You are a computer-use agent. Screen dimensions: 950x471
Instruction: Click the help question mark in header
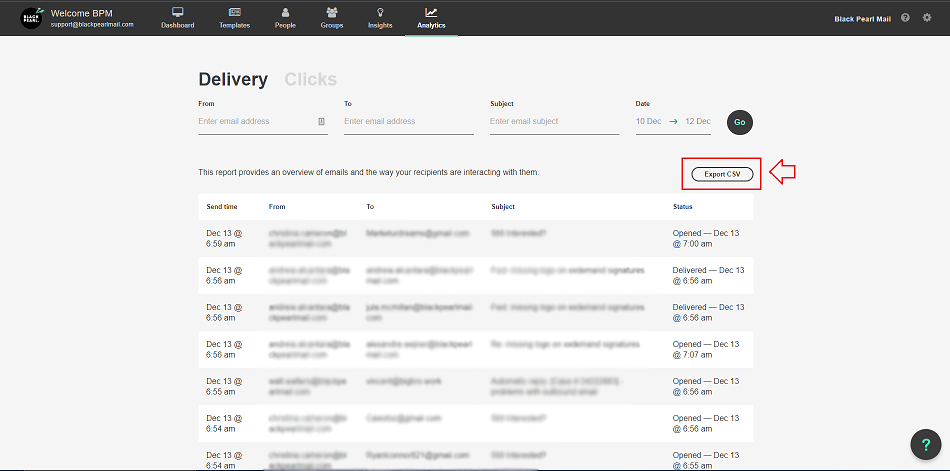point(905,18)
